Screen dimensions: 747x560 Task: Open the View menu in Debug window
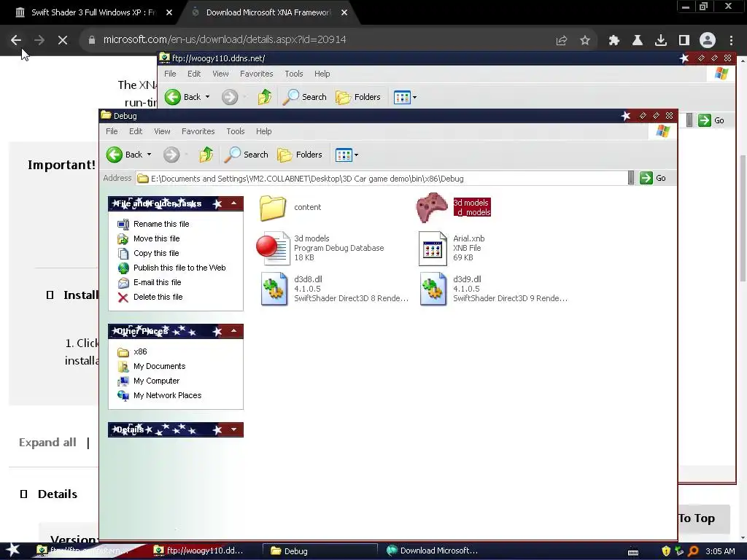(162, 131)
